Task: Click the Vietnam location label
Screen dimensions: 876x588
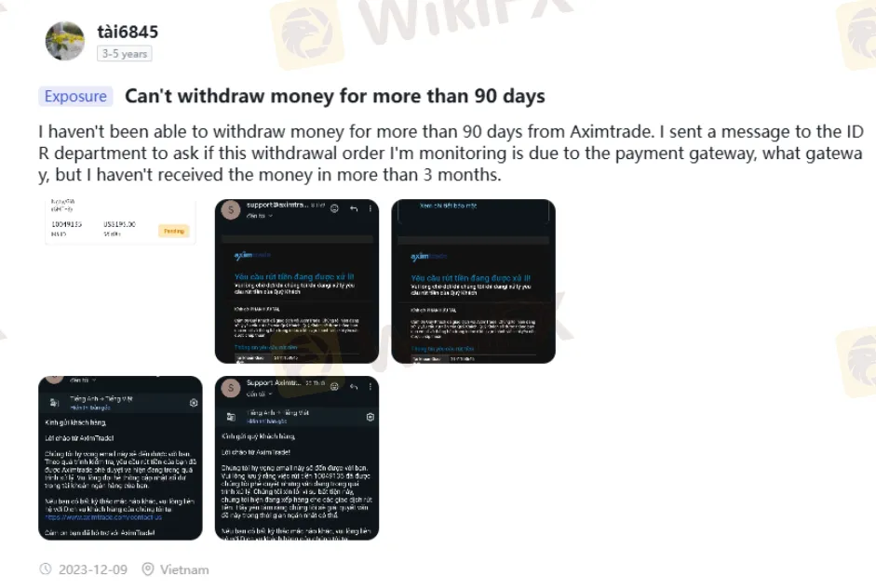Action: pyautogui.click(x=184, y=569)
